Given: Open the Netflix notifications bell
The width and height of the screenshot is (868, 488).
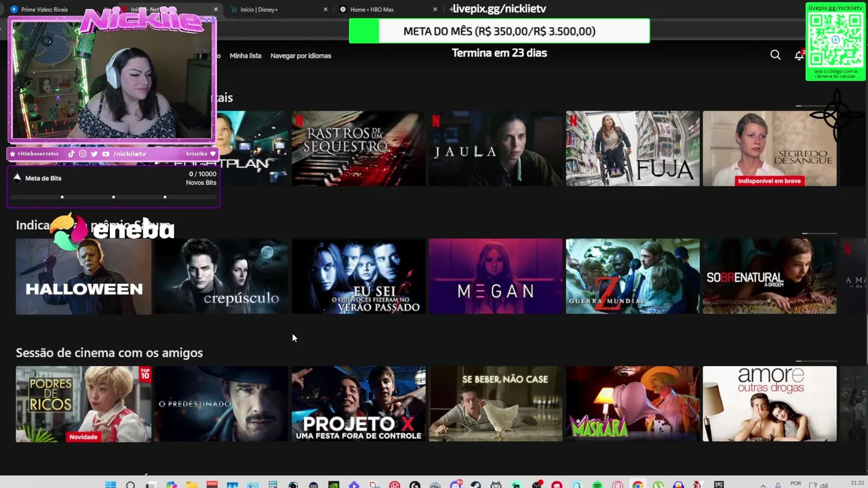Looking at the screenshot, I should [799, 55].
